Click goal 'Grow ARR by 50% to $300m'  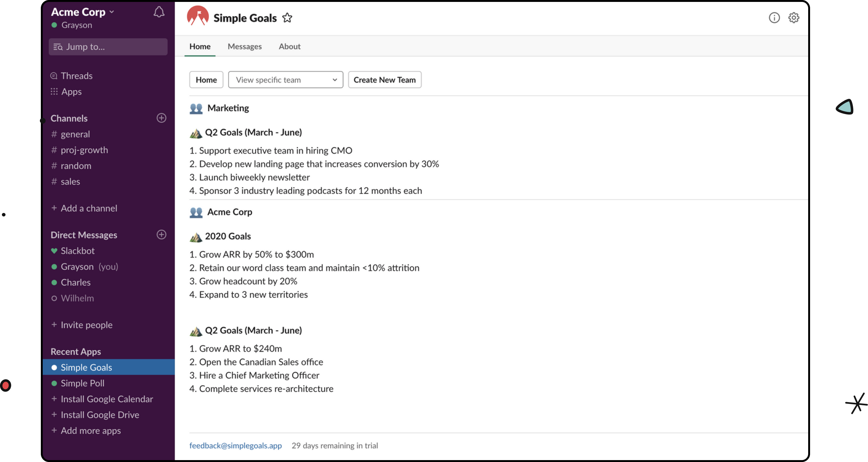[252, 254]
